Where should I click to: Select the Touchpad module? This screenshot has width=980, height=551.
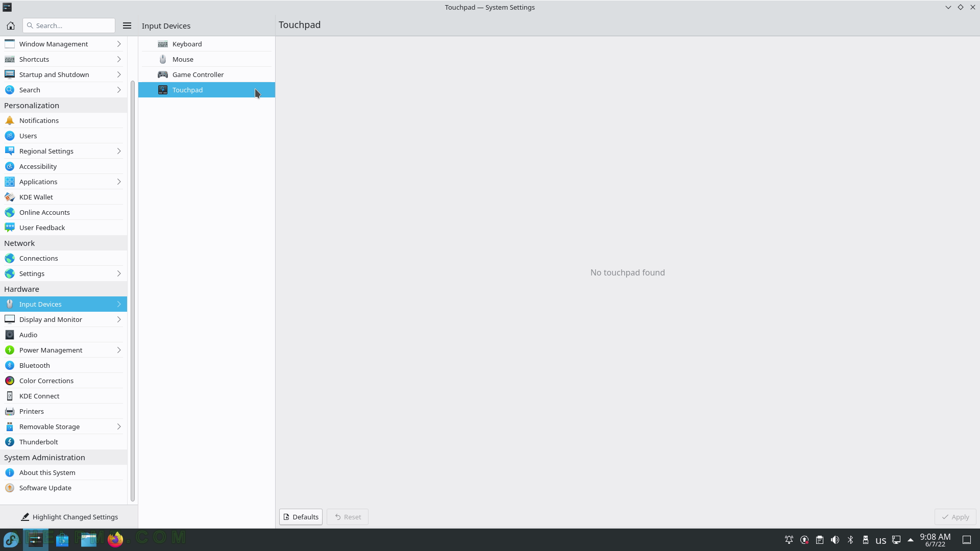click(207, 90)
